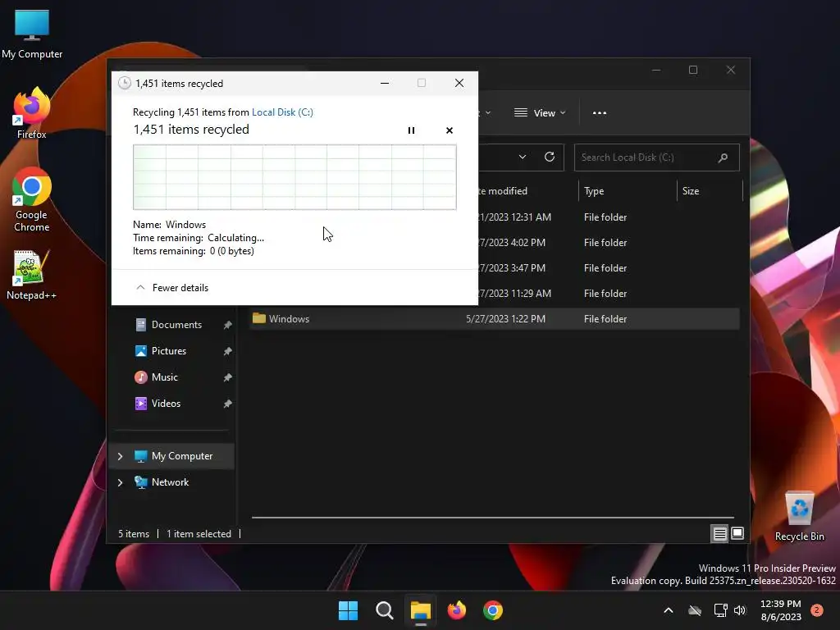Collapse dialog with Fewer details
The height and width of the screenshot is (630, 840).
point(172,288)
